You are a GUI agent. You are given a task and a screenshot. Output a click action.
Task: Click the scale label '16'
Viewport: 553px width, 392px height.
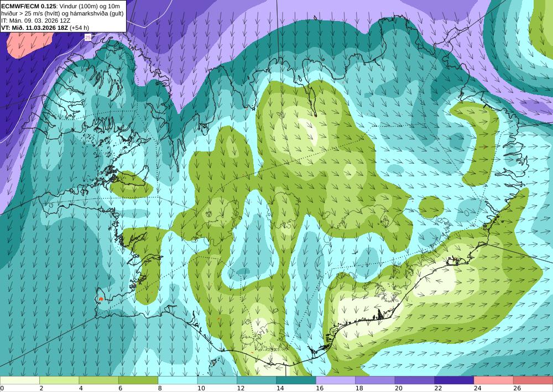[320, 388]
